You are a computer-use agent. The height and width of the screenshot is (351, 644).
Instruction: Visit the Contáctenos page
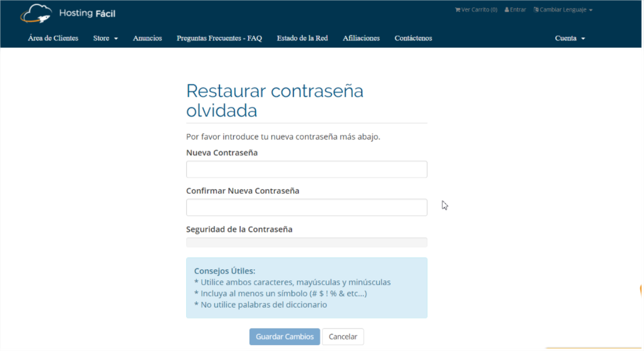tap(413, 38)
